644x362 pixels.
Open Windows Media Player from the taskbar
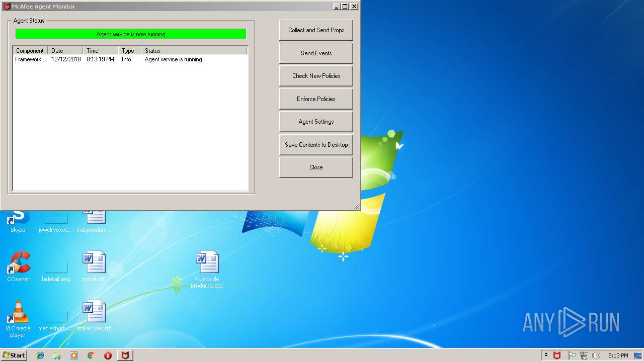[74, 355]
